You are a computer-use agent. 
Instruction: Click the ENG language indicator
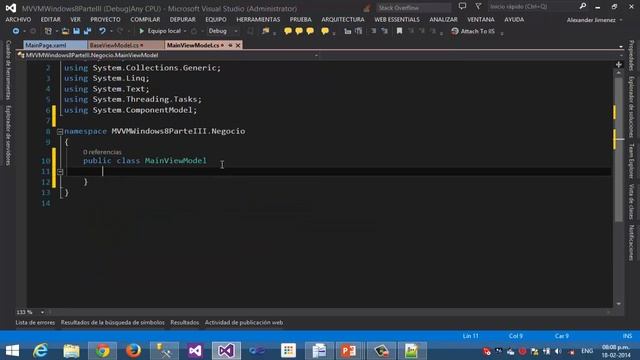(x=587, y=351)
